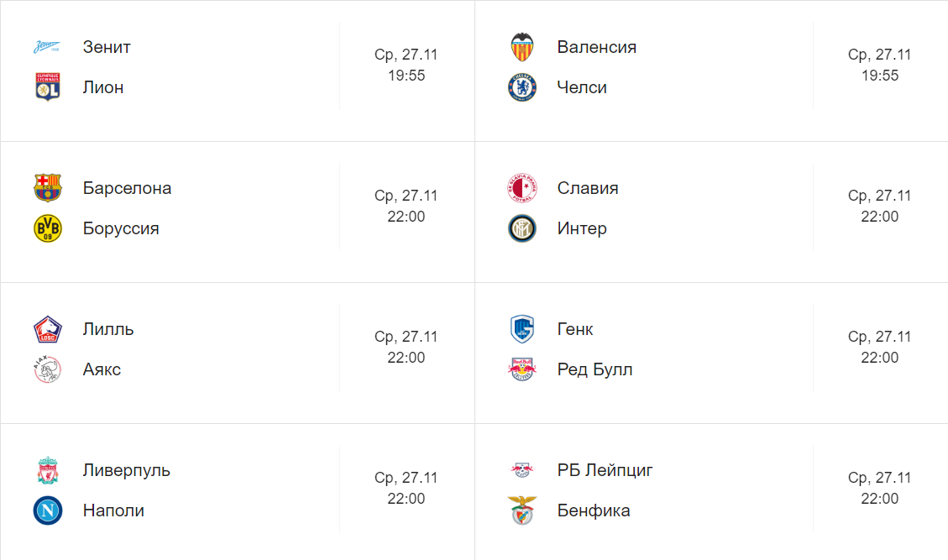Open the Liverpool crest
Viewport: 948px width, 560px height.
[47, 470]
